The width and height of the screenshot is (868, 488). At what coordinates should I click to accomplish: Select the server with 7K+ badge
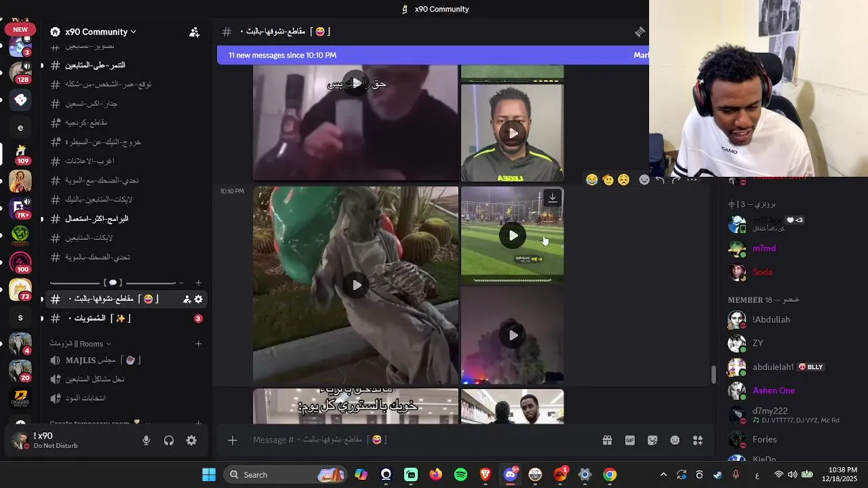[20, 207]
